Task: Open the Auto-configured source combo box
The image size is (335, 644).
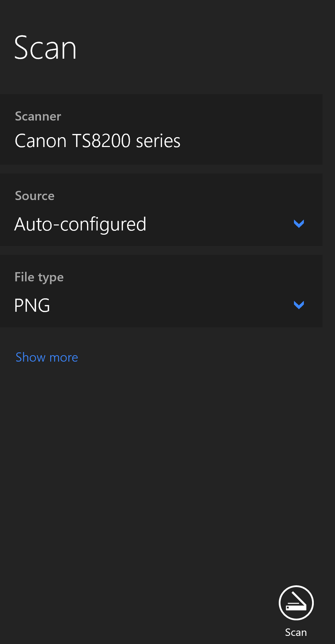Action: pos(161,224)
